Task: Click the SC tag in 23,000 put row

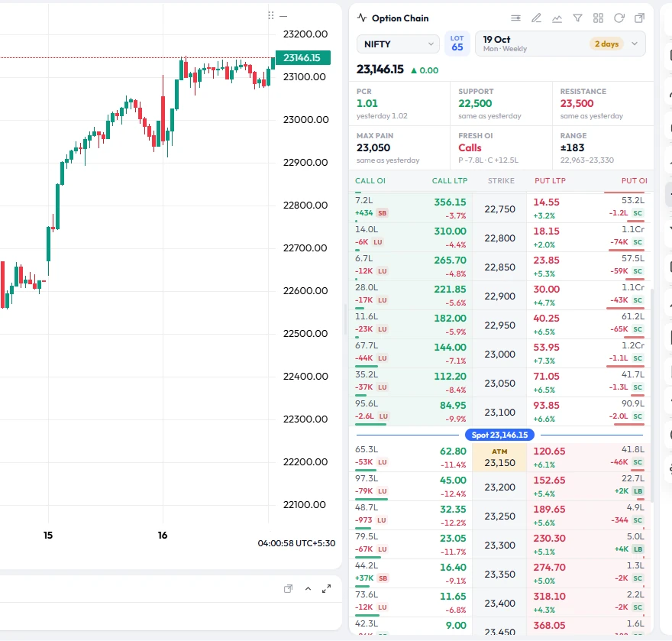Action: click(x=638, y=358)
